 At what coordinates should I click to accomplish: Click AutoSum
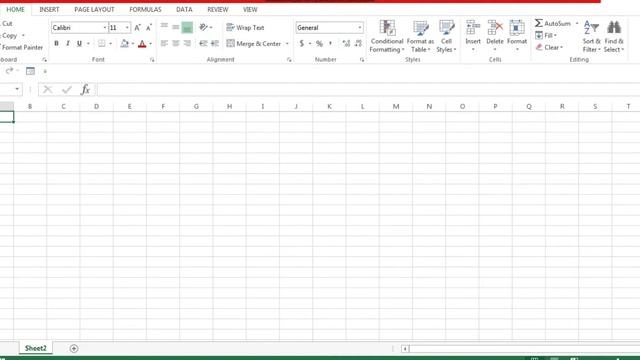tap(553, 23)
